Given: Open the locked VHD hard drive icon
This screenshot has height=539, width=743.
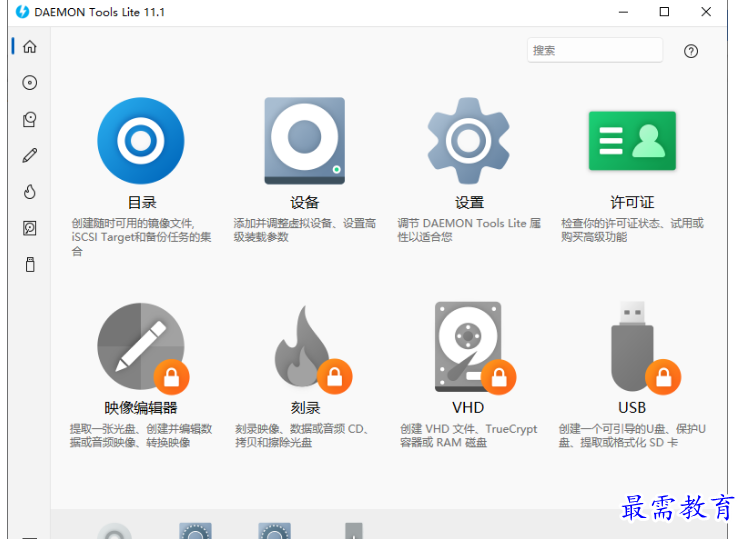Looking at the screenshot, I should pos(475,347).
